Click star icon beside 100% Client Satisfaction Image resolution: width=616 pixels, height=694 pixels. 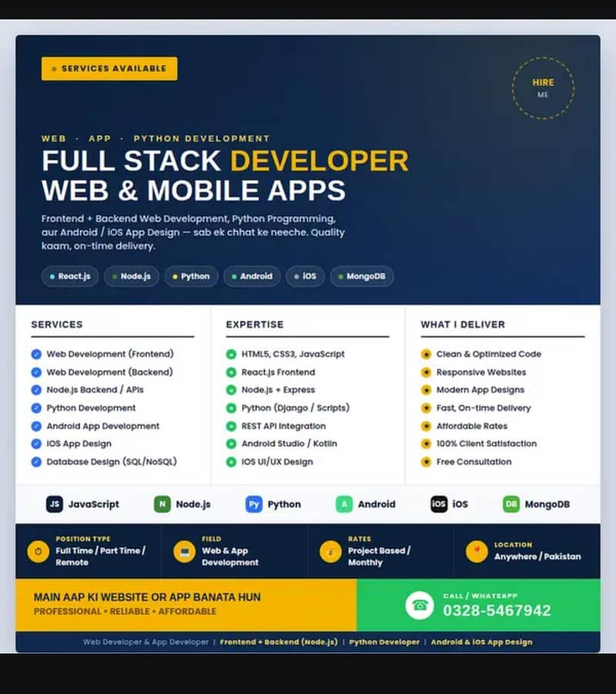click(x=426, y=444)
